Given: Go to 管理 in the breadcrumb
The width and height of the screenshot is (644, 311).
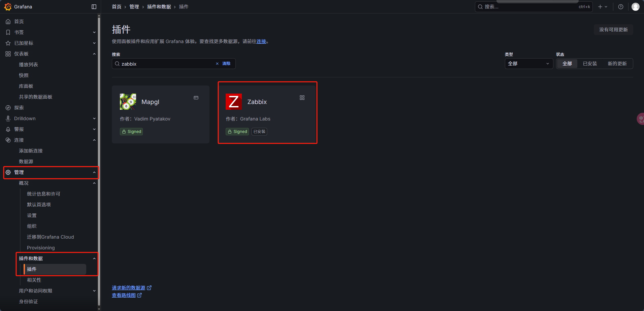Looking at the screenshot, I should pyautogui.click(x=134, y=7).
